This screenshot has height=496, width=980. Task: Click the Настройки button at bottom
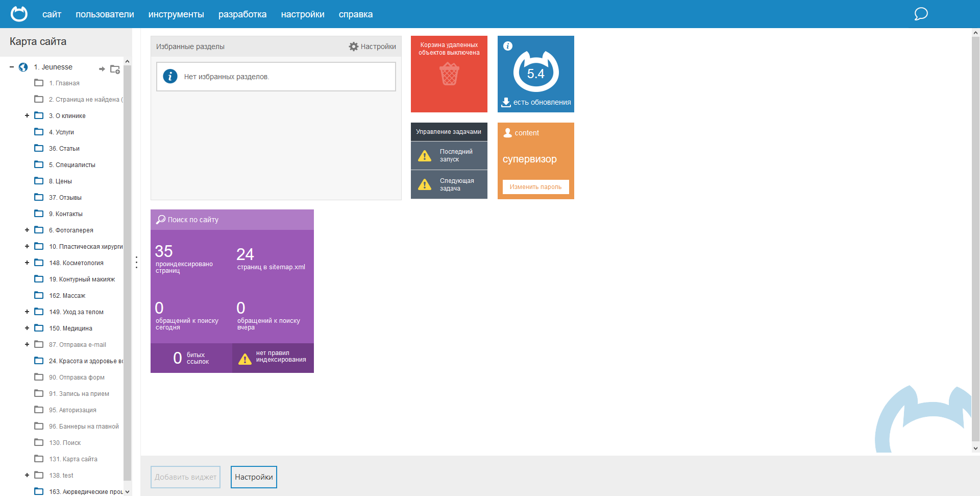[254, 477]
